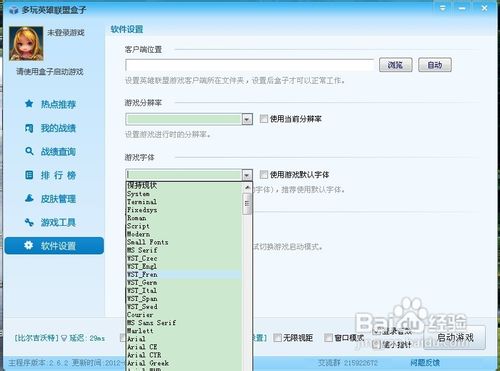Choose the Fixedsys font
The height and width of the screenshot is (371, 500).
[x=184, y=210]
